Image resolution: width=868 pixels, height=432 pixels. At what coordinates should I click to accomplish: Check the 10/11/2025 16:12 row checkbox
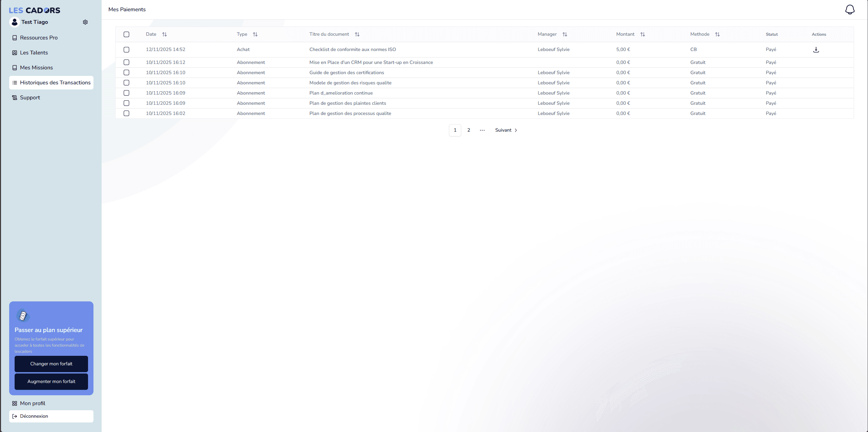126,62
